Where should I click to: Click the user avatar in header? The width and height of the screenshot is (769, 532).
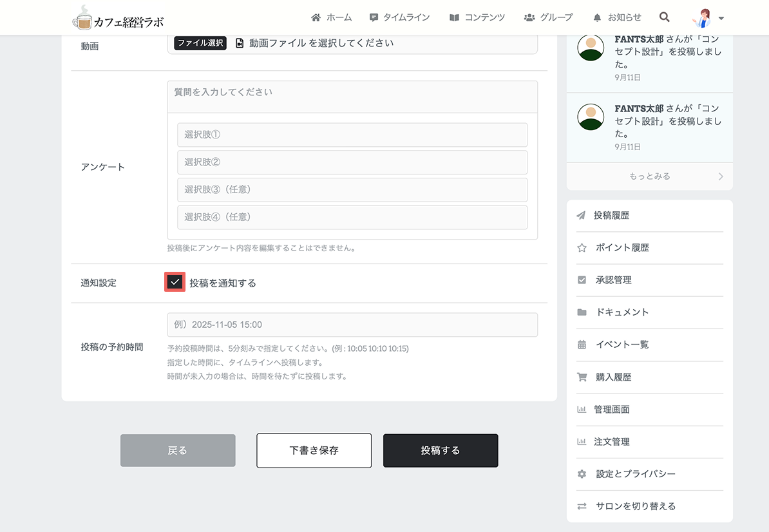point(702,18)
